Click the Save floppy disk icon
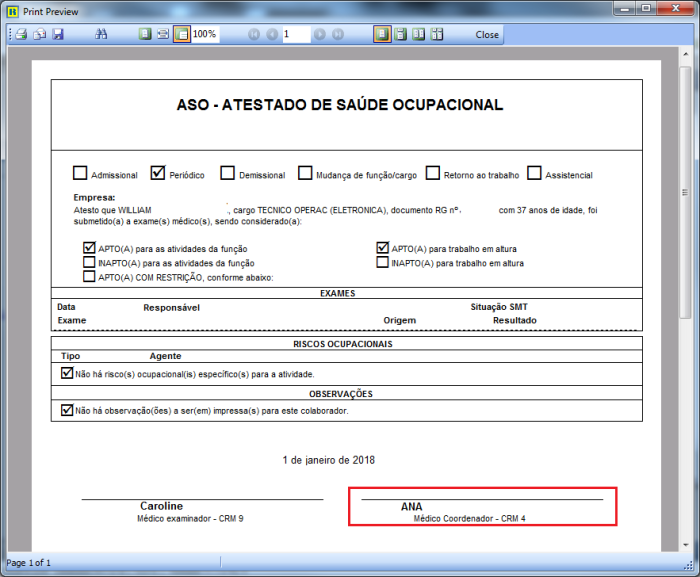 click(x=58, y=34)
